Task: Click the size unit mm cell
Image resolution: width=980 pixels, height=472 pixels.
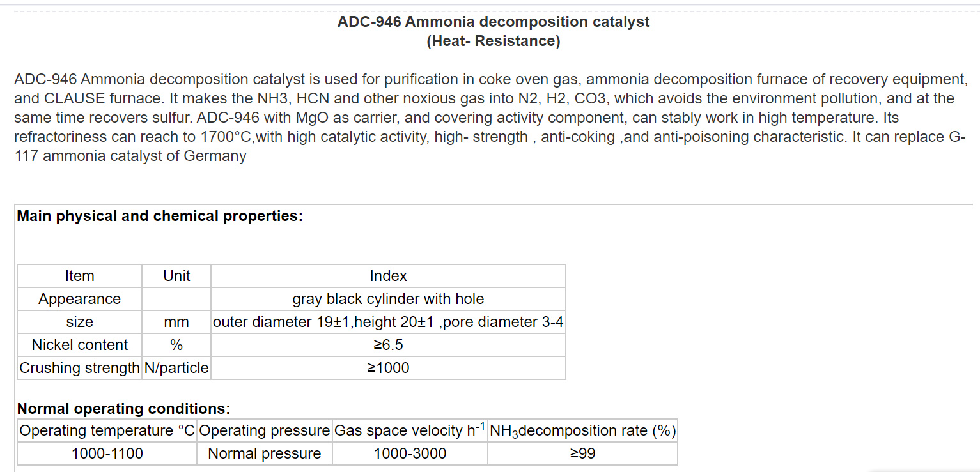Action: pyautogui.click(x=176, y=322)
